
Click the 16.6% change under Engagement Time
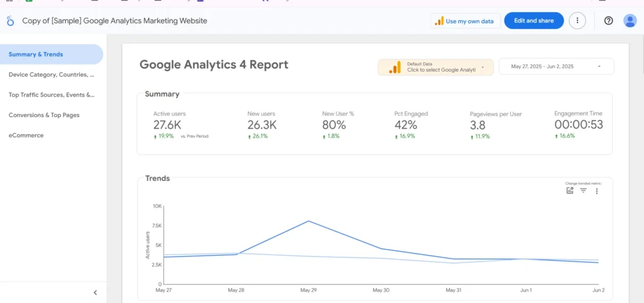(565, 136)
